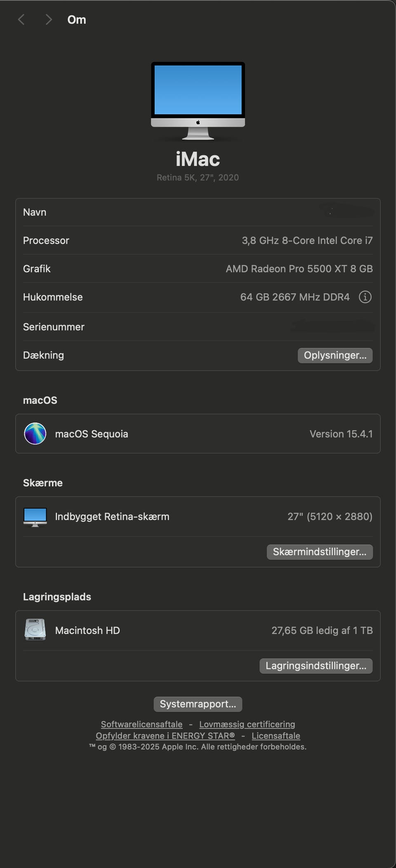Click the iMac model name heading
This screenshot has width=396, height=868.
(198, 159)
